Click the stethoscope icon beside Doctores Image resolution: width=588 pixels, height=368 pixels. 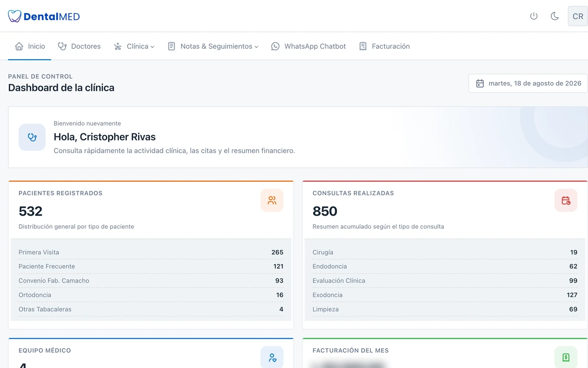coord(62,46)
